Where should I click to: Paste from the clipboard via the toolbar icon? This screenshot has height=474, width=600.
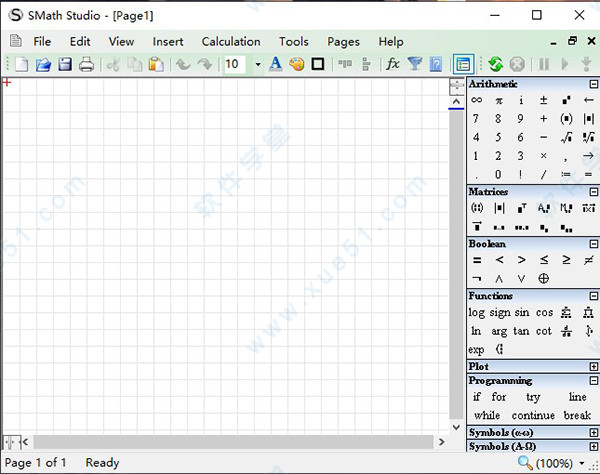[x=156, y=64]
